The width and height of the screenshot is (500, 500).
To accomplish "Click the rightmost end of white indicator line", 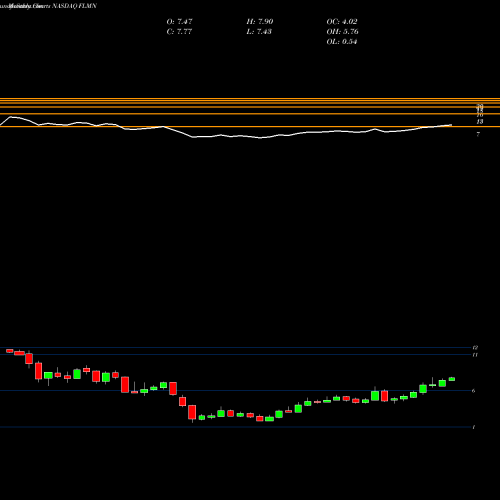I will tap(451, 125).
